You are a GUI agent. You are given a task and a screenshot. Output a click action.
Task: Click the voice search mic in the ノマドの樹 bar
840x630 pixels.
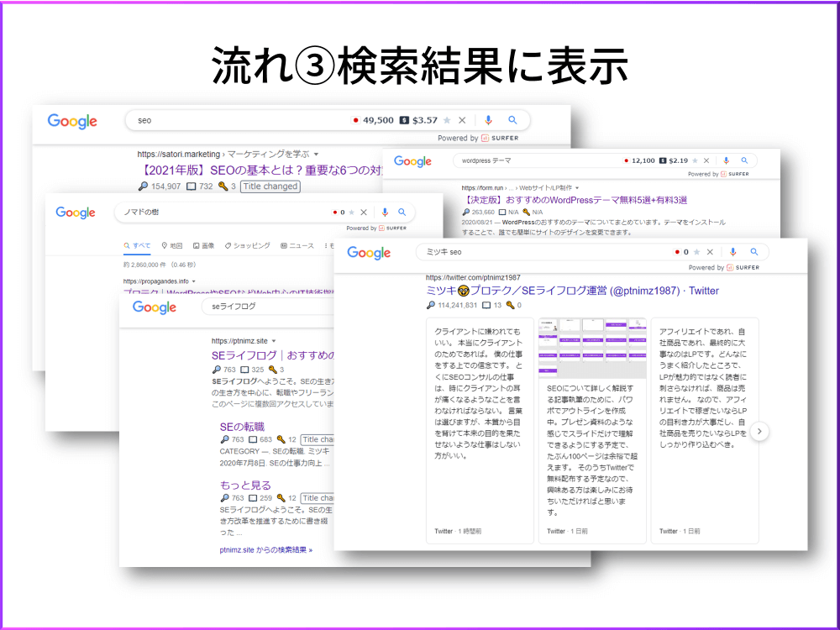tap(385, 213)
